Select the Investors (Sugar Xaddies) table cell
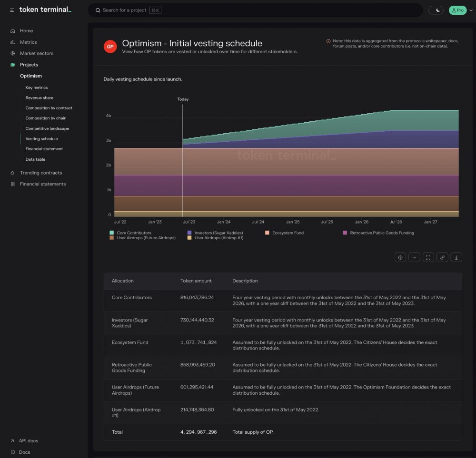Viewport: 476px width, 458px height. [x=129, y=323]
